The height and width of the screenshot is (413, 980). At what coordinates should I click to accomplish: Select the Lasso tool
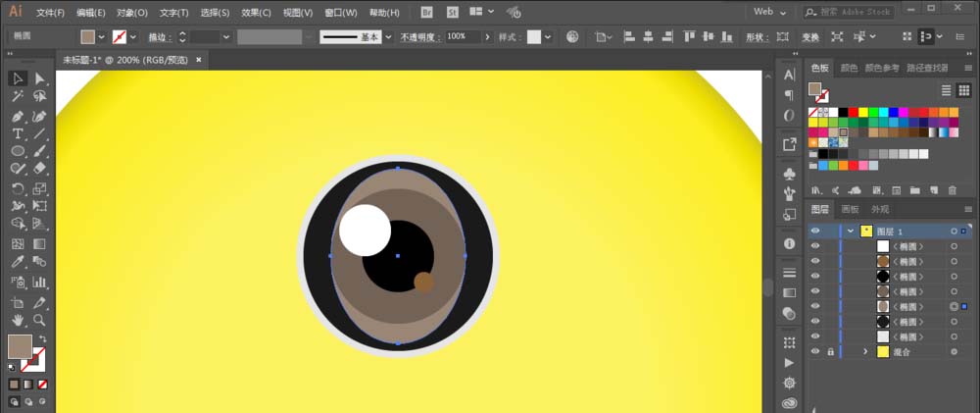point(40,96)
